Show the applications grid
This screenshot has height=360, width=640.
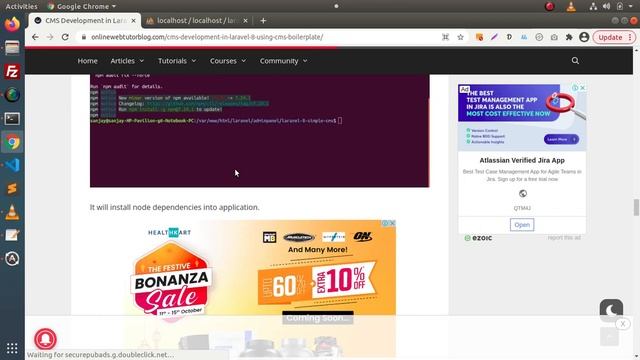click(12, 348)
